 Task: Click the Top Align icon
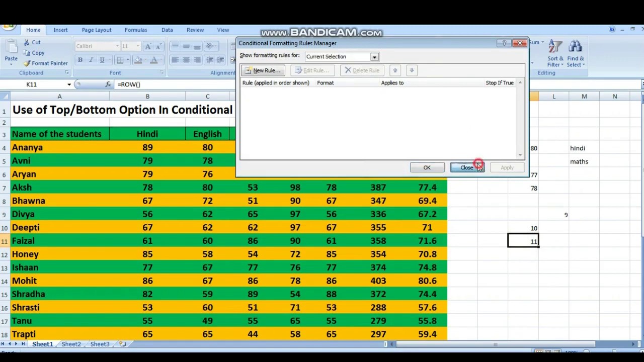point(175,46)
